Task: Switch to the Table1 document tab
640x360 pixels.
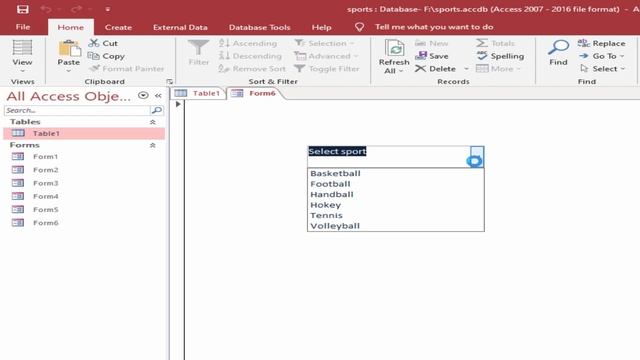Action: pos(198,93)
